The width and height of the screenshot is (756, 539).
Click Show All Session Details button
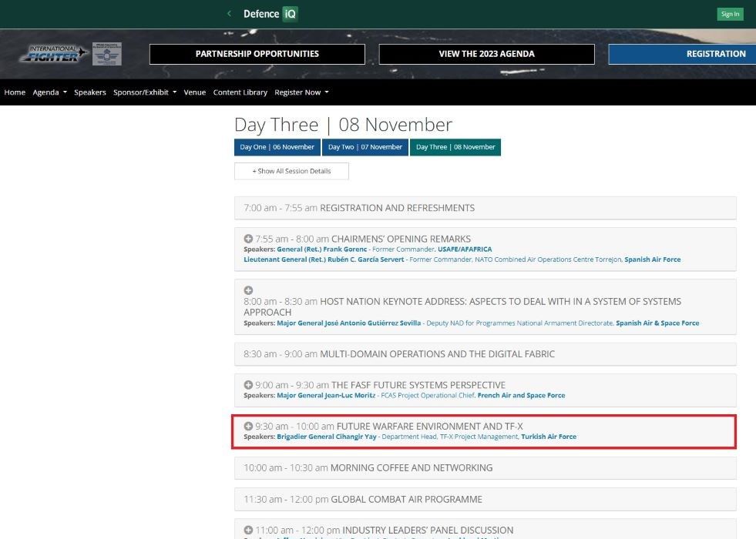(292, 171)
